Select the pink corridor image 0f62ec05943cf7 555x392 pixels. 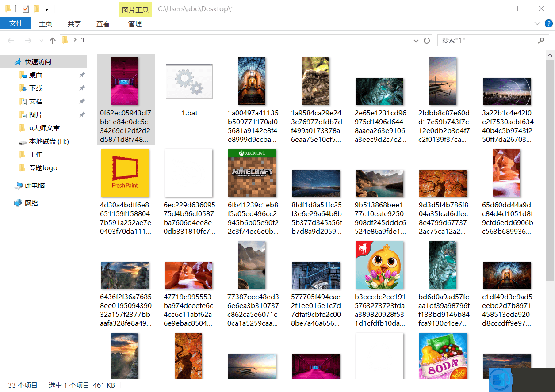[x=125, y=81]
